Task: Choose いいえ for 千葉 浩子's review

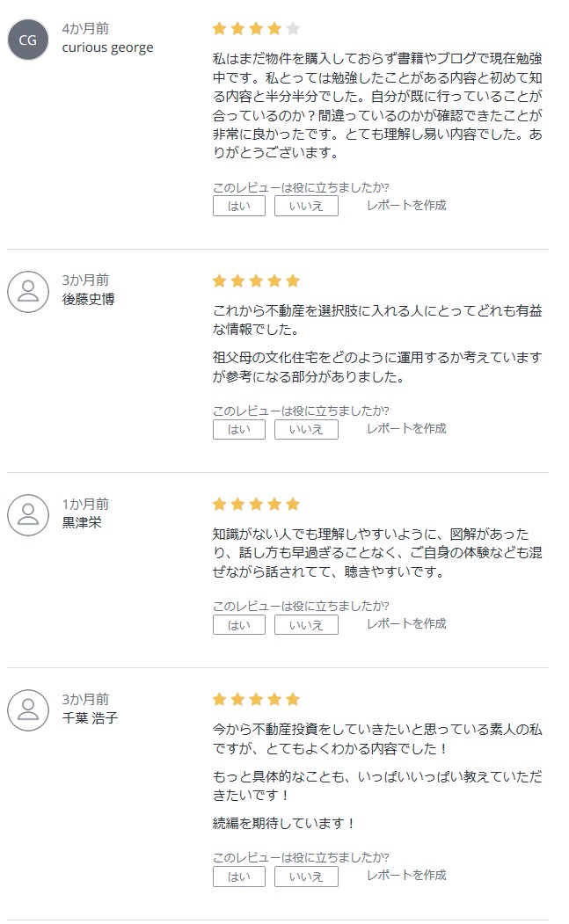Action: (x=306, y=877)
